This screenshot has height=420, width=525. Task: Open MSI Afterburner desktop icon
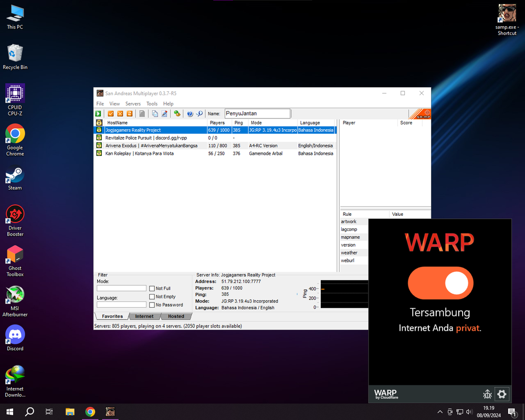point(15,301)
